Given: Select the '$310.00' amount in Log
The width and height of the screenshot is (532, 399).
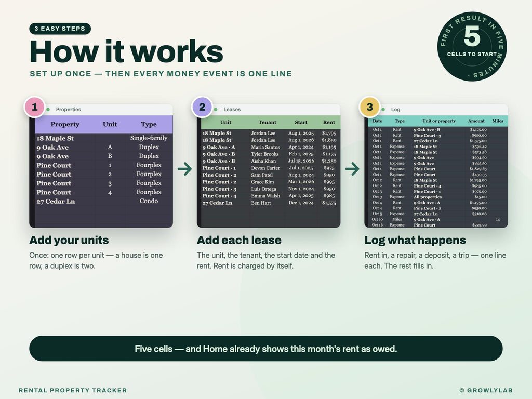Looking at the screenshot, I should click(479, 214).
